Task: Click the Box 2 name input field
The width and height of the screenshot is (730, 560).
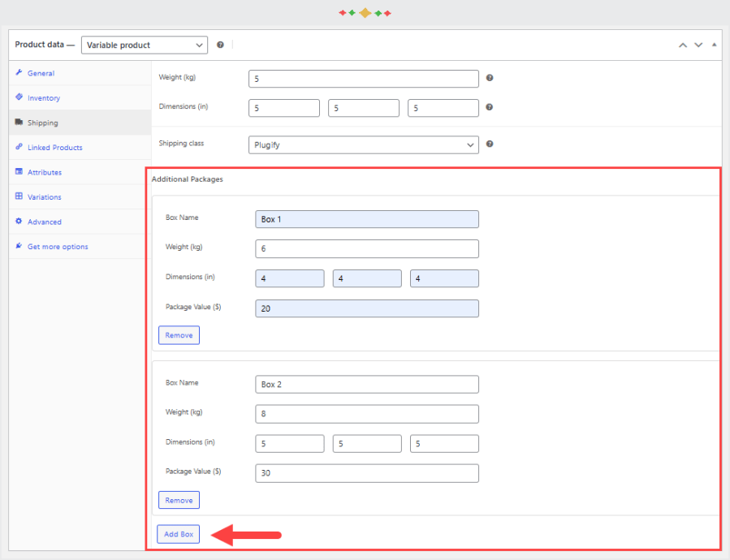Action: (366, 384)
